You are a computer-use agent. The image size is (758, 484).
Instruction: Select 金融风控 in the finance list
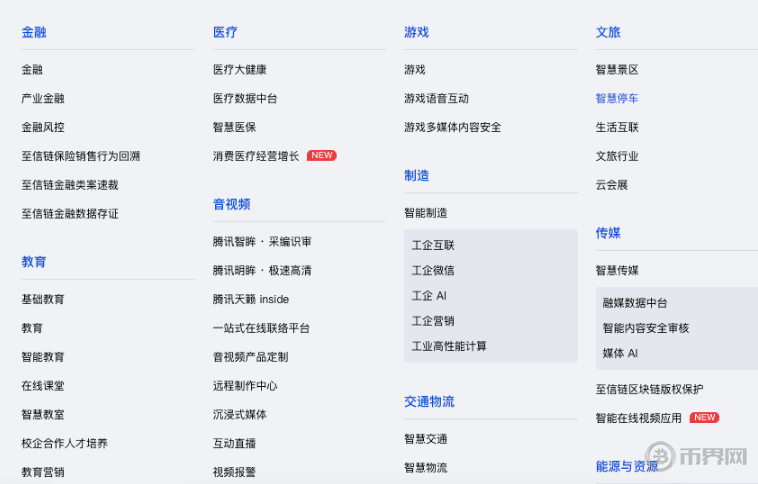point(43,127)
